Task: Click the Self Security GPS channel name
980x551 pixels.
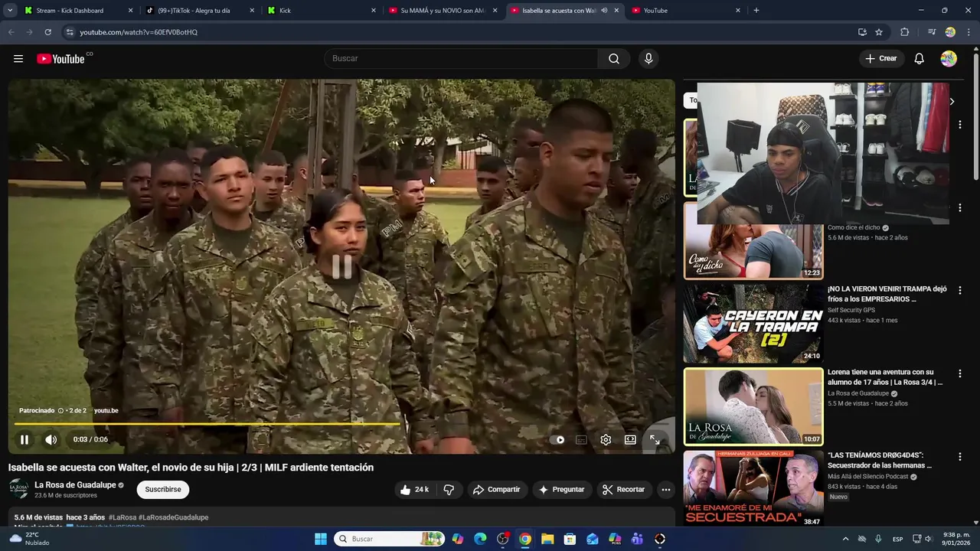Action: (851, 311)
